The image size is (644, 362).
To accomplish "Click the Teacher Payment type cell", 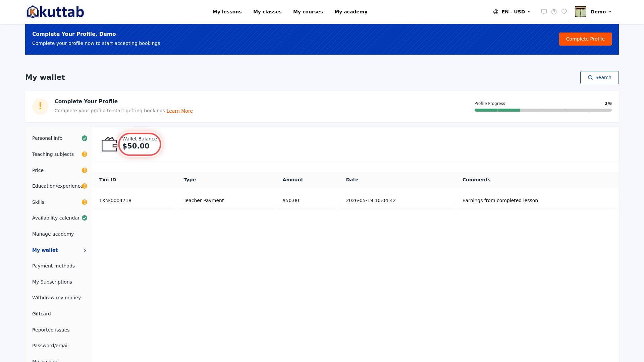I will (204, 200).
